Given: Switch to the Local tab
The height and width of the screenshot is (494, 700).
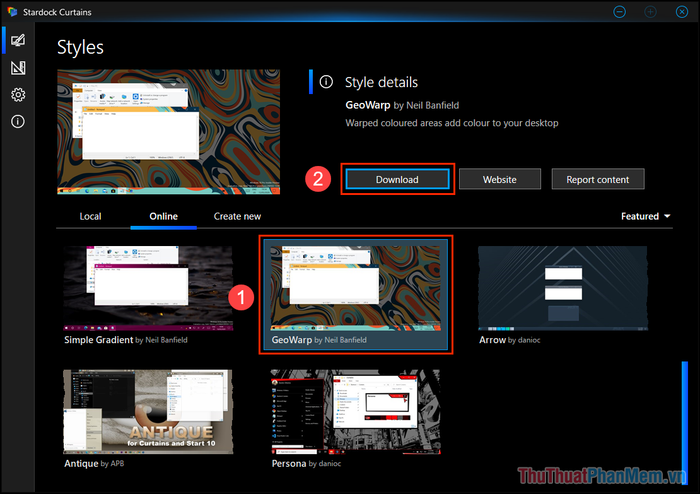Looking at the screenshot, I should pyautogui.click(x=90, y=216).
